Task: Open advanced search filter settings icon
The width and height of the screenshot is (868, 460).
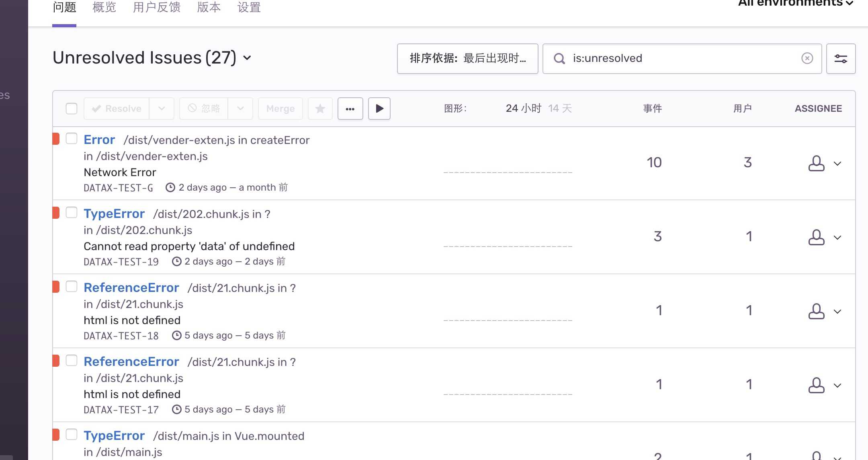Action: [841, 59]
